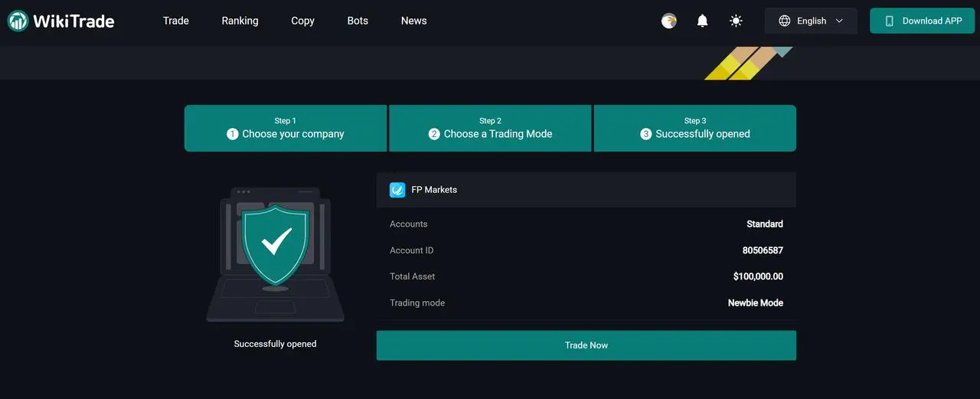This screenshot has height=399, width=980.
Task: Select Step 1 Choose your company
Action: coord(286,128)
